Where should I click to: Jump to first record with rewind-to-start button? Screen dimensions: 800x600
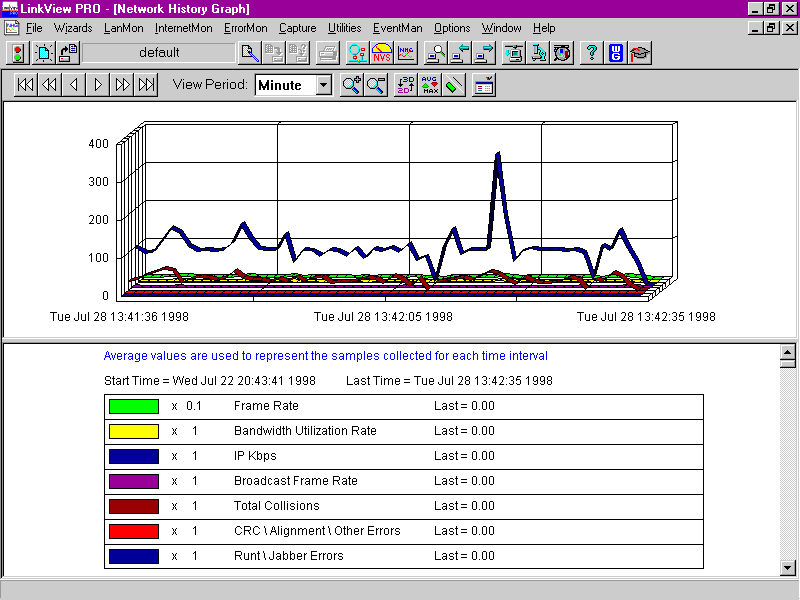26,85
